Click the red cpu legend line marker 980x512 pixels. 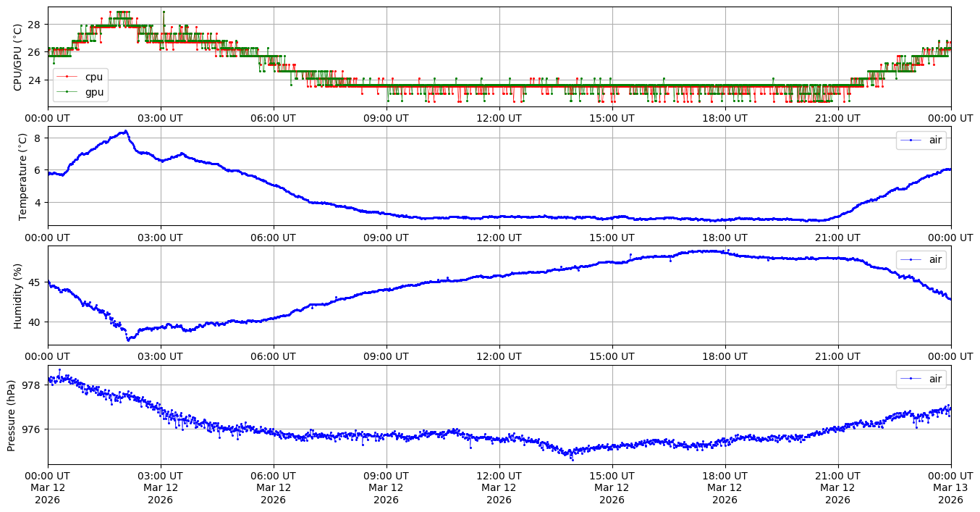click(x=67, y=77)
